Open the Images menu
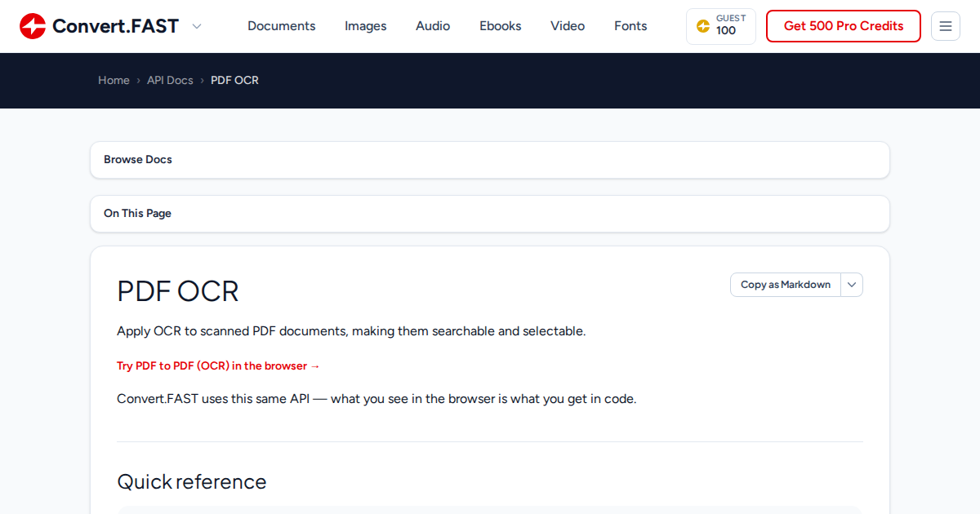The width and height of the screenshot is (980, 514). coord(366,26)
